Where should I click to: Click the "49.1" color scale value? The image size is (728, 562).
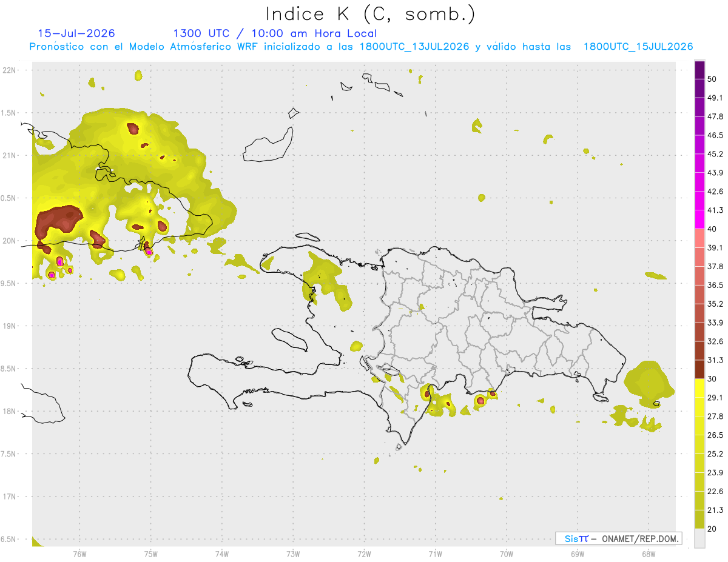coord(715,98)
